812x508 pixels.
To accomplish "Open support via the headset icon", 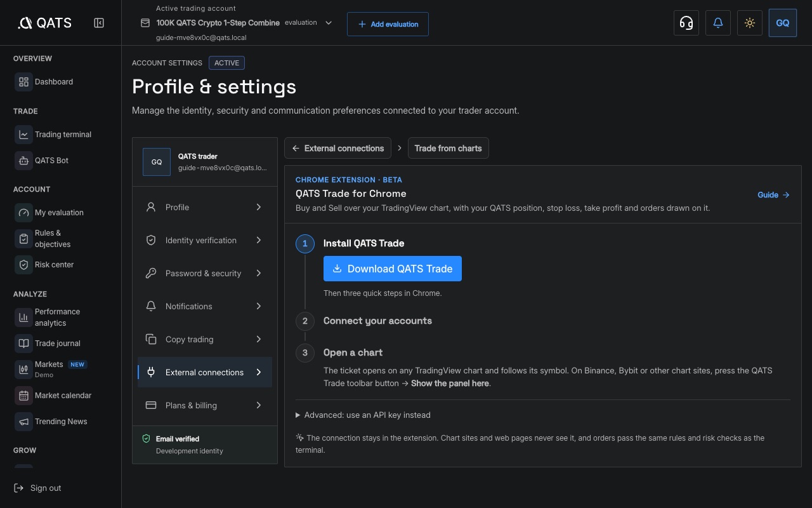I will coord(686,23).
